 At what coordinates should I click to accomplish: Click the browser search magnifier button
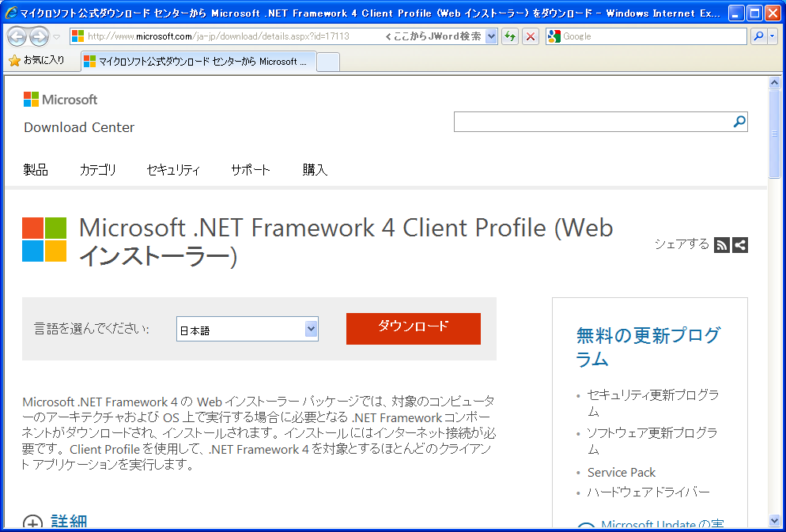(x=758, y=36)
